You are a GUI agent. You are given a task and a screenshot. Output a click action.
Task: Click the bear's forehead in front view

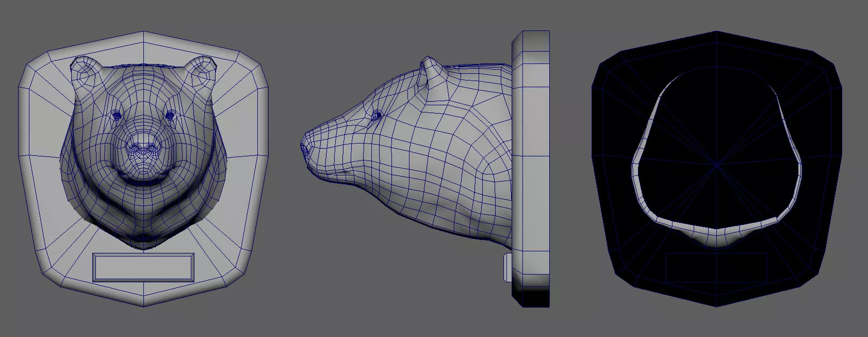(x=143, y=93)
